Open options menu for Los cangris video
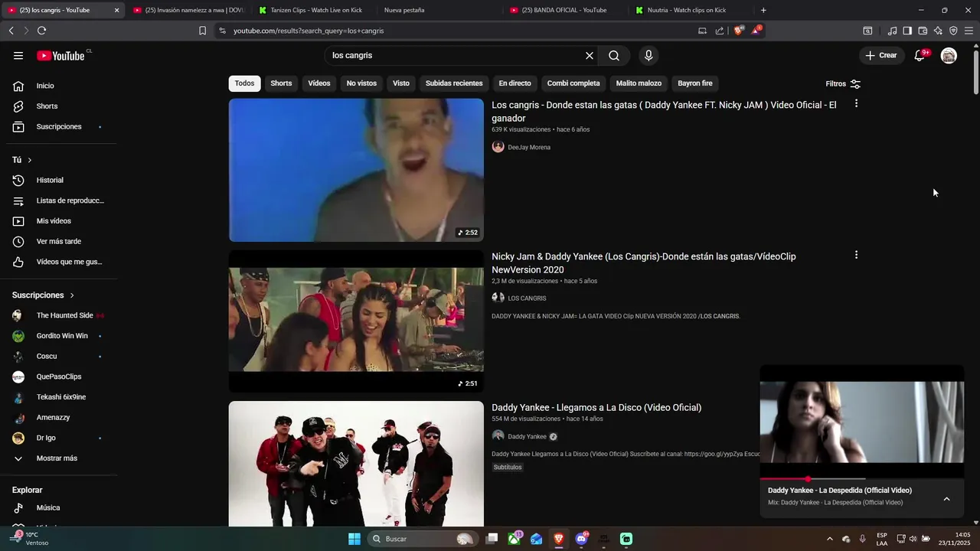 [856, 103]
